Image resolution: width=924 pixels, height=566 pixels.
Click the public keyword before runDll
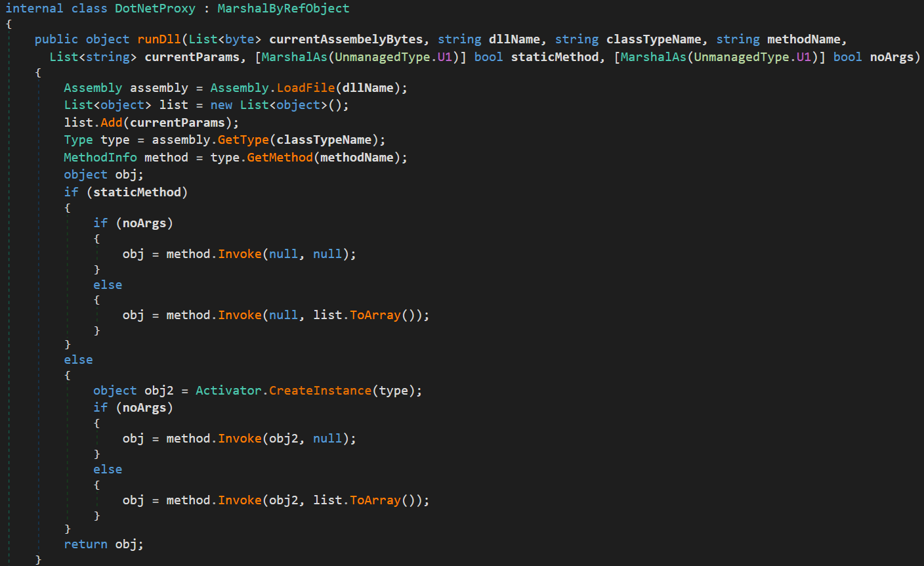coord(56,39)
